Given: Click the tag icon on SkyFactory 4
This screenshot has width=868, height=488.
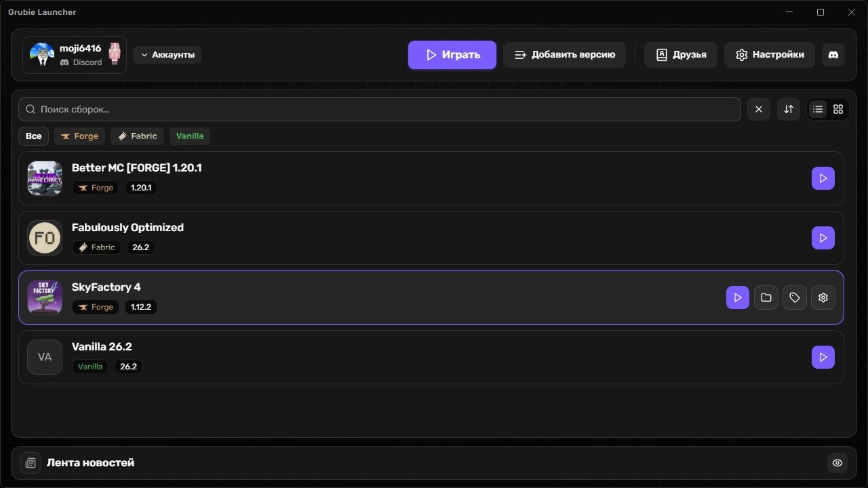Looking at the screenshot, I should pyautogui.click(x=795, y=298).
